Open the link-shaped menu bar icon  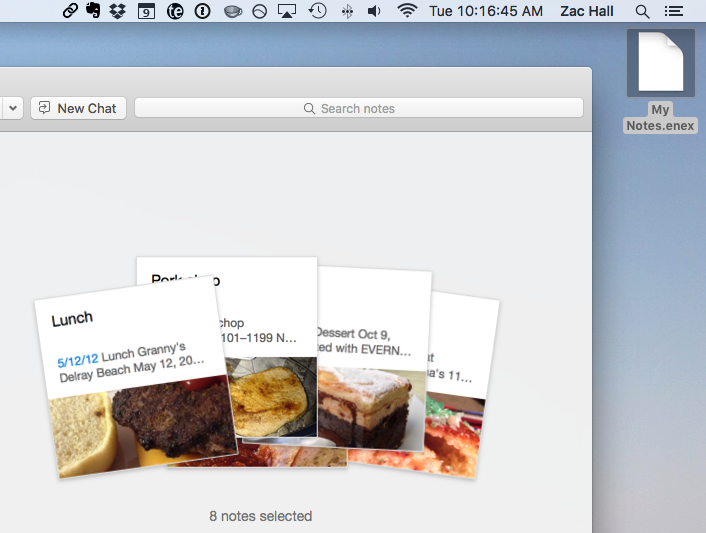[x=70, y=11]
